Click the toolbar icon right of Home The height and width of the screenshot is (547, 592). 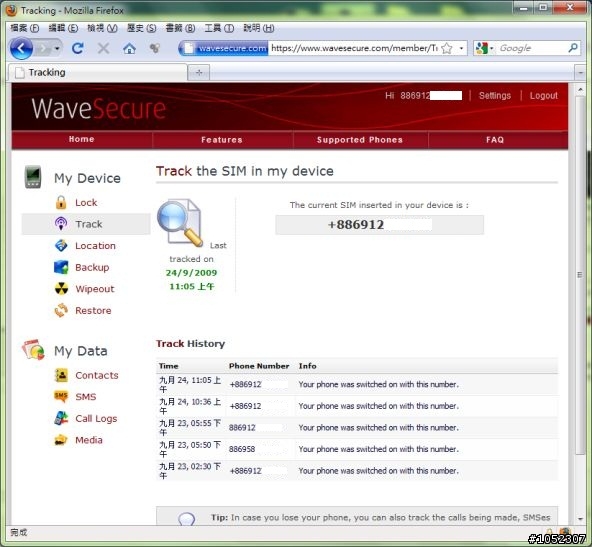pyautogui.click(x=154, y=48)
